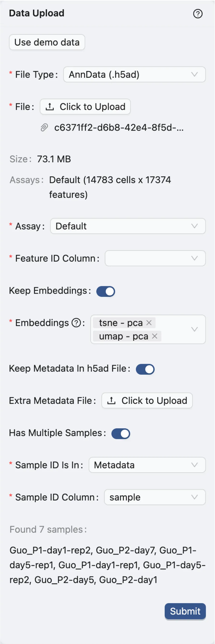Image resolution: width=215 pixels, height=644 pixels.
Task: Click the Use demo data button
Action: 47,42
